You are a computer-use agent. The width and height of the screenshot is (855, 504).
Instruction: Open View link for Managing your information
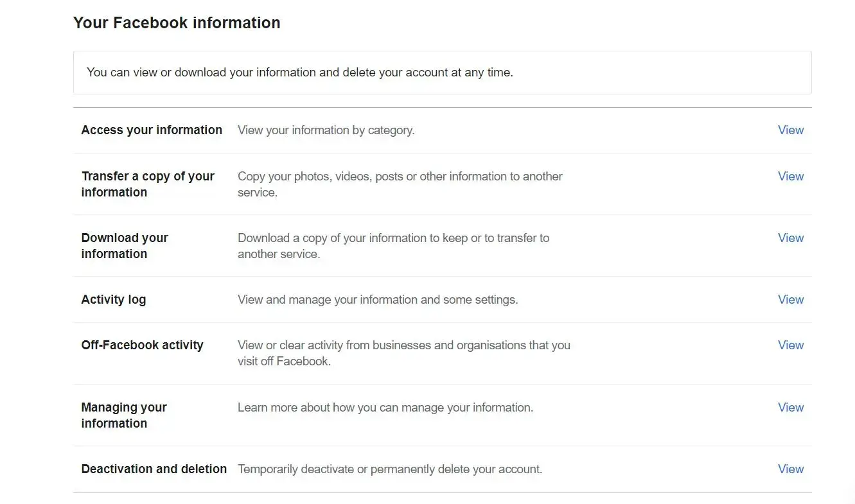tap(790, 407)
